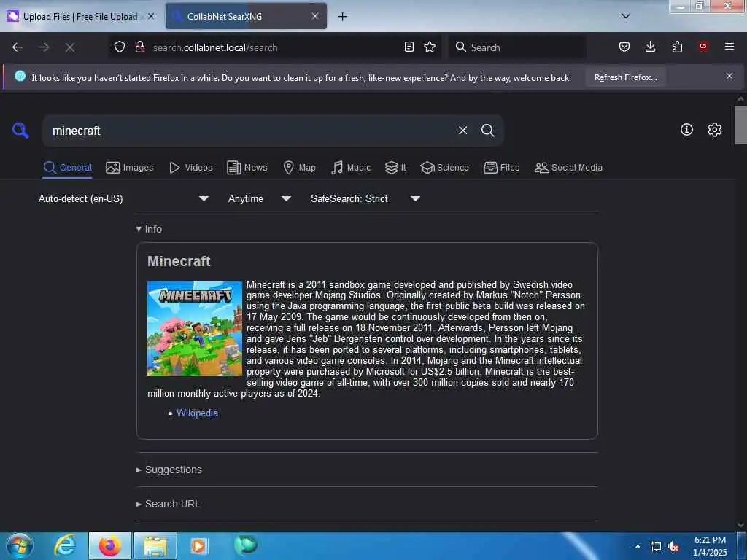Dismiss the Firefox refresh notification
Viewport: 747px width, 560px height.
[729, 76]
